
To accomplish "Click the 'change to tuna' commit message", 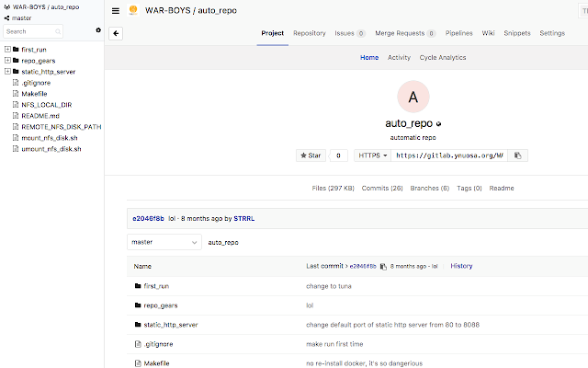I will 329,286.
